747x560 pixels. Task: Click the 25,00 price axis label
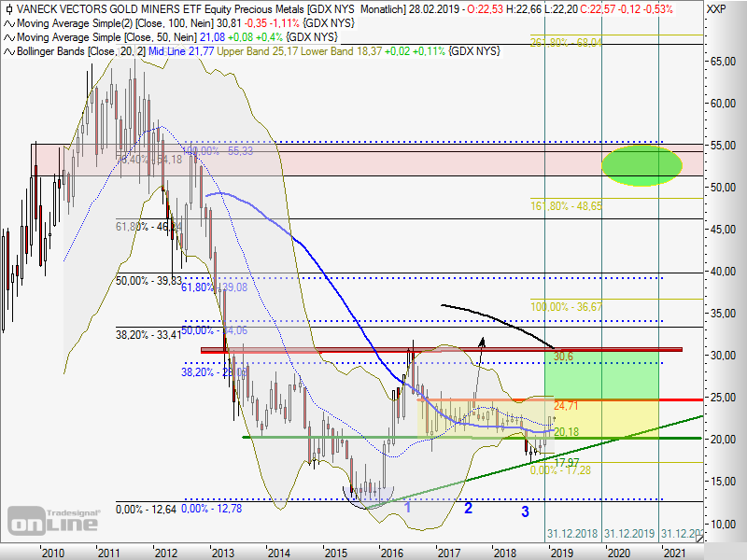(x=723, y=398)
